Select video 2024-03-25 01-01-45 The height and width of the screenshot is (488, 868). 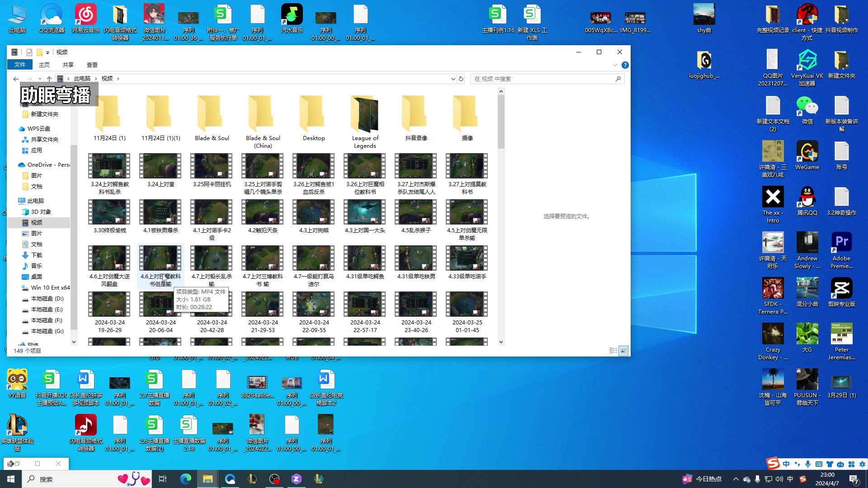pyautogui.click(x=467, y=313)
